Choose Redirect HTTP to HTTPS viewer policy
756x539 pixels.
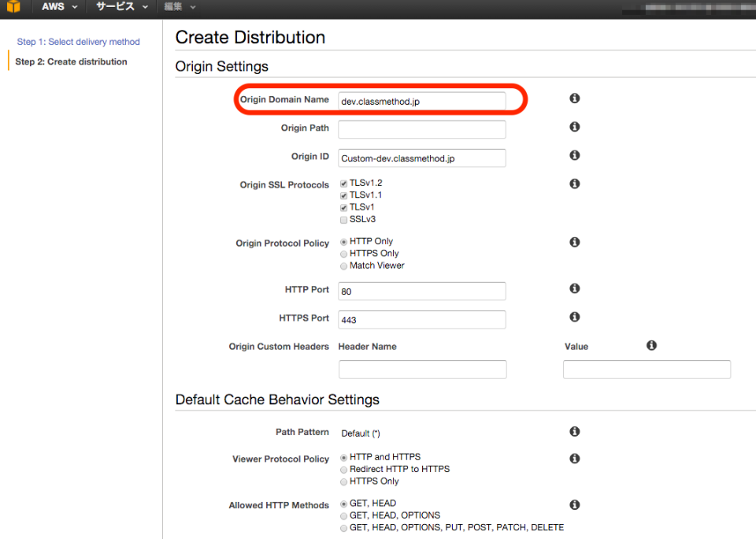point(343,469)
